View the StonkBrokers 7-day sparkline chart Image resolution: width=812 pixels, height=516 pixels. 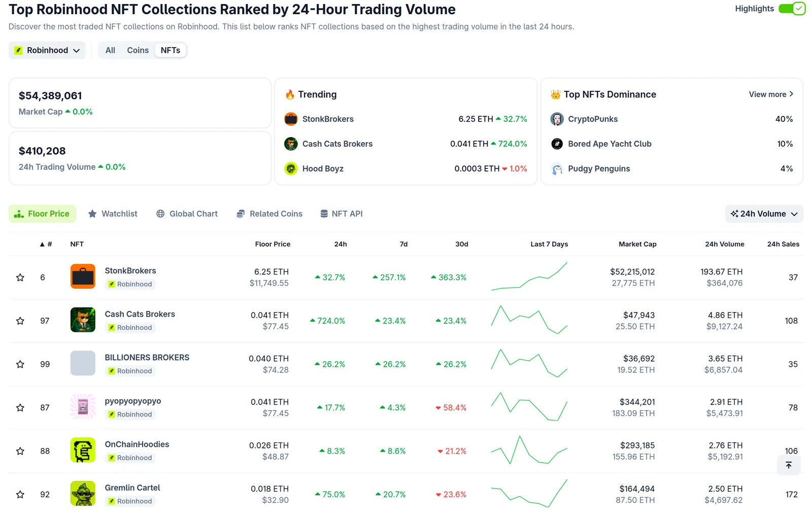(x=529, y=277)
